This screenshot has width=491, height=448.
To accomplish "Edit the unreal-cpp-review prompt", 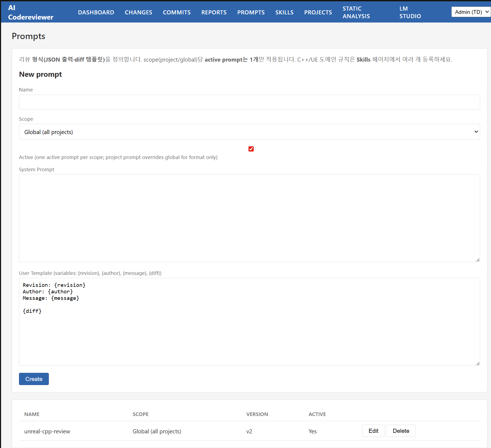I will [373, 431].
